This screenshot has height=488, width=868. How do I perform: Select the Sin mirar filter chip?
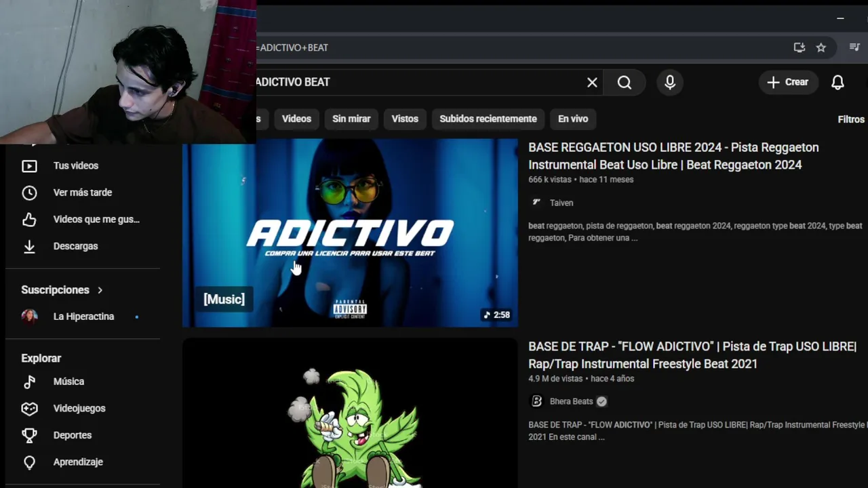pos(351,119)
